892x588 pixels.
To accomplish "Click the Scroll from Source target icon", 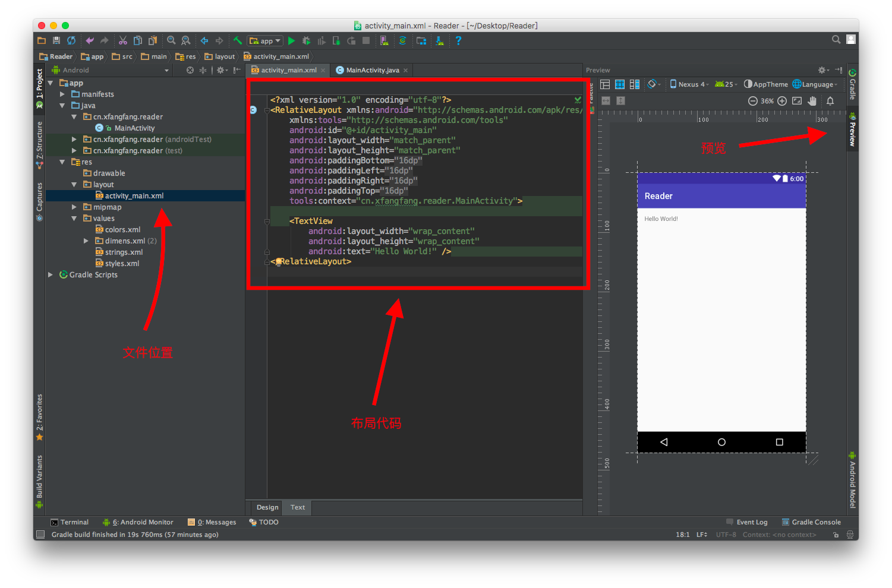I will click(x=190, y=70).
